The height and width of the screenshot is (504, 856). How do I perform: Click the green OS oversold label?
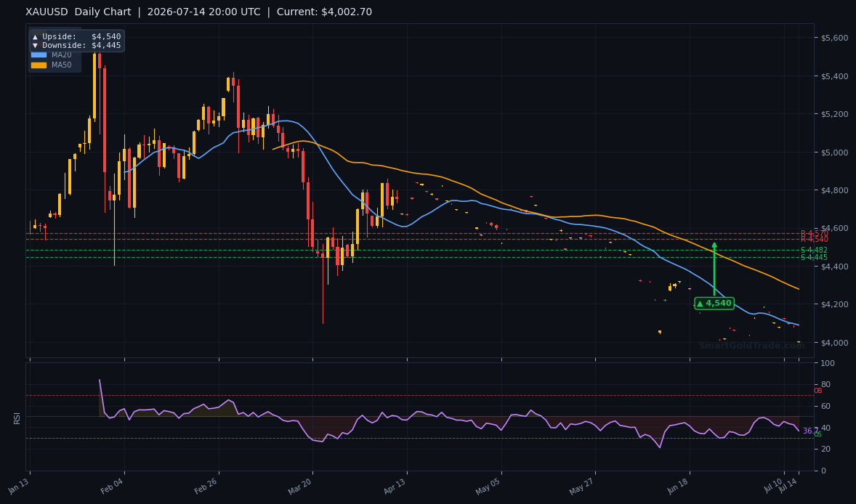click(817, 434)
